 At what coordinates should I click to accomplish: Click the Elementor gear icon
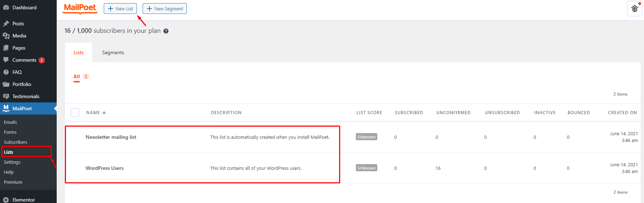pyautogui.click(x=6, y=200)
